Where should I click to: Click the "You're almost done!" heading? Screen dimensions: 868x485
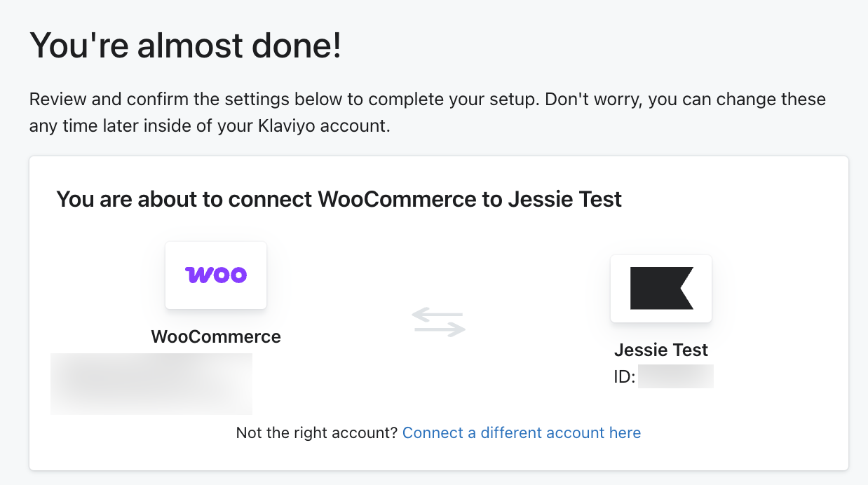[x=185, y=46]
